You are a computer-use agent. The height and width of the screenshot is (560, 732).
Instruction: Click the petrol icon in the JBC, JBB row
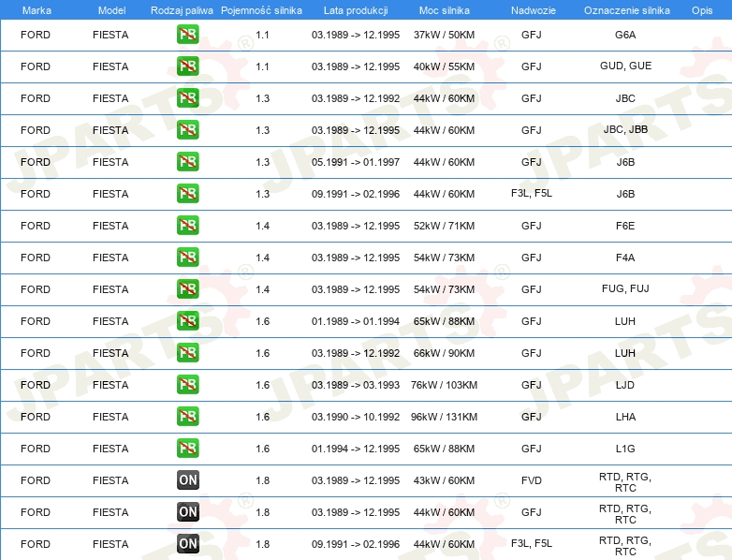[x=187, y=130]
